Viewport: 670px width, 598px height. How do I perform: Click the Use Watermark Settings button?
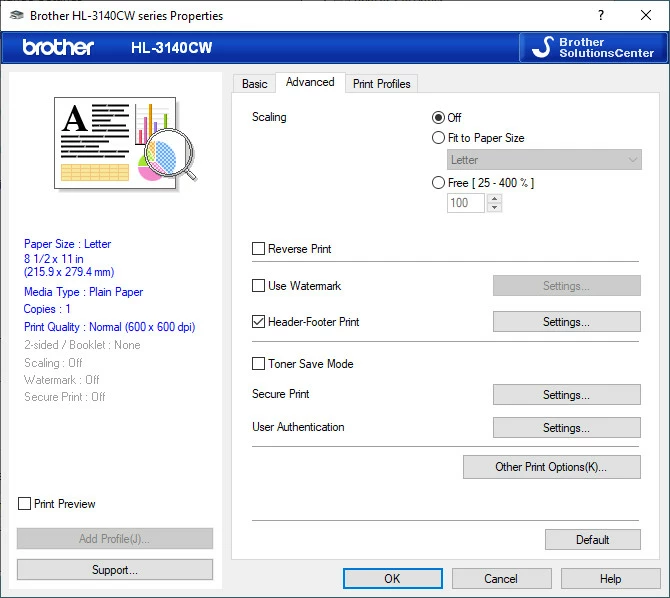pyautogui.click(x=567, y=286)
